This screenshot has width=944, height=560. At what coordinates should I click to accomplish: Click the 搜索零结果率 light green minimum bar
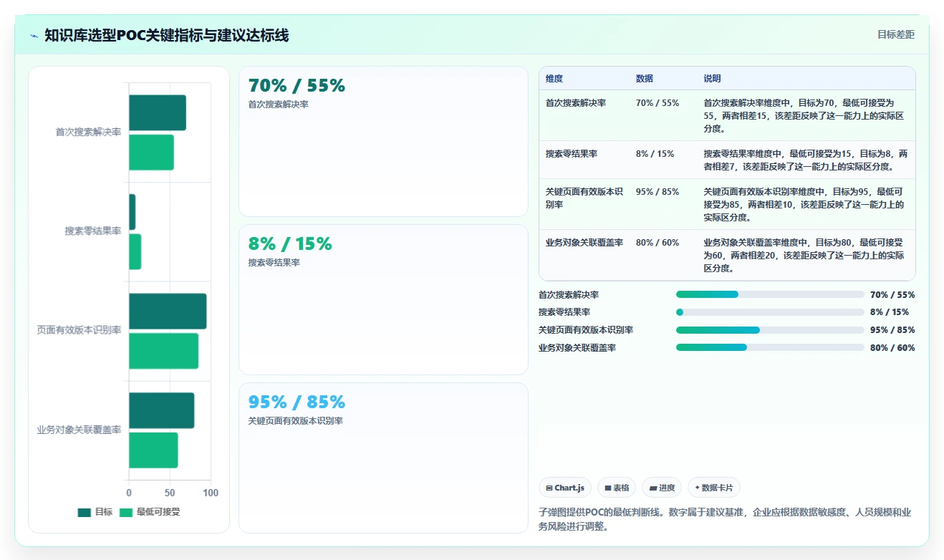pyautogui.click(x=135, y=252)
